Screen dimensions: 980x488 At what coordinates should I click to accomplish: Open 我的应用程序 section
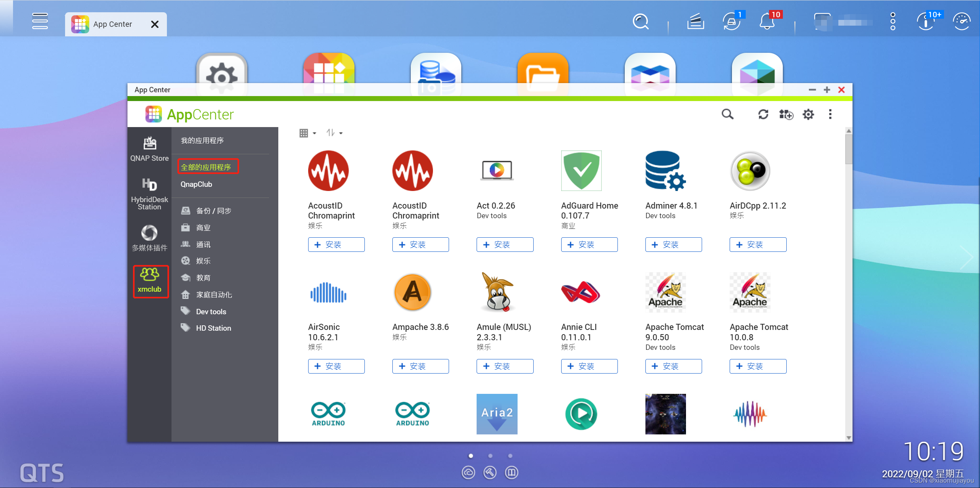pos(202,140)
